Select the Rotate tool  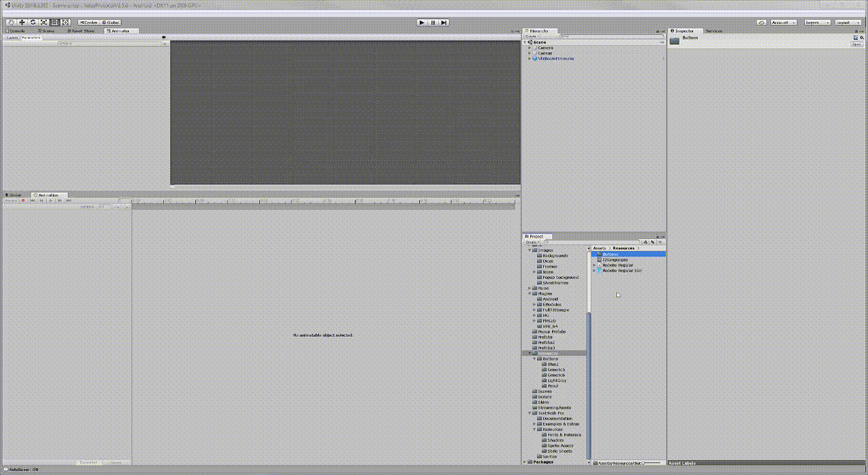point(33,22)
